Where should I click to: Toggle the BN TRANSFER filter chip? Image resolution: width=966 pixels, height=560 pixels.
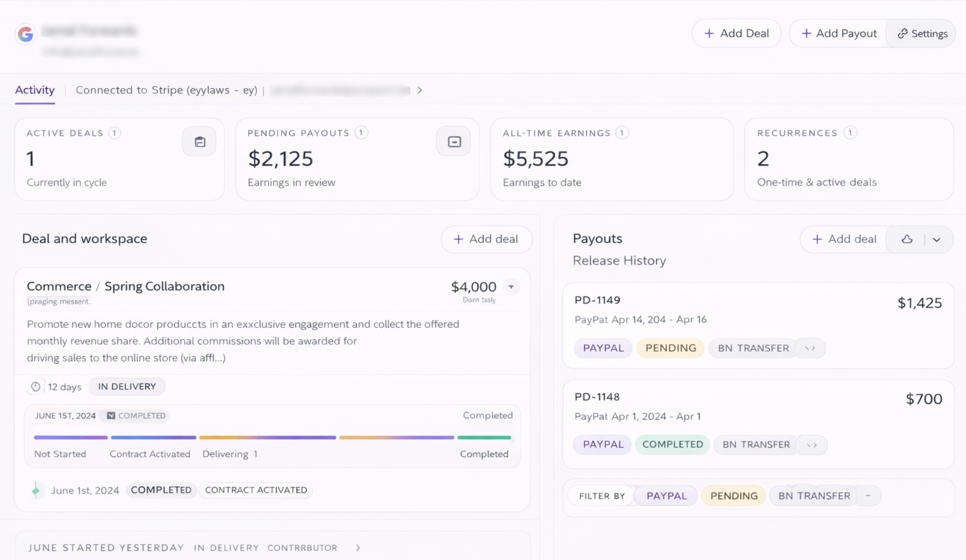(814, 496)
